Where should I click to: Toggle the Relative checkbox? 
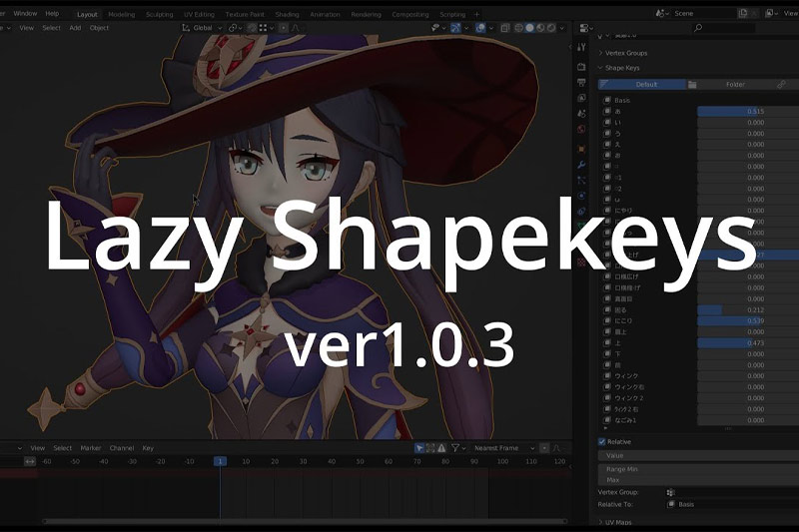click(x=602, y=442)
